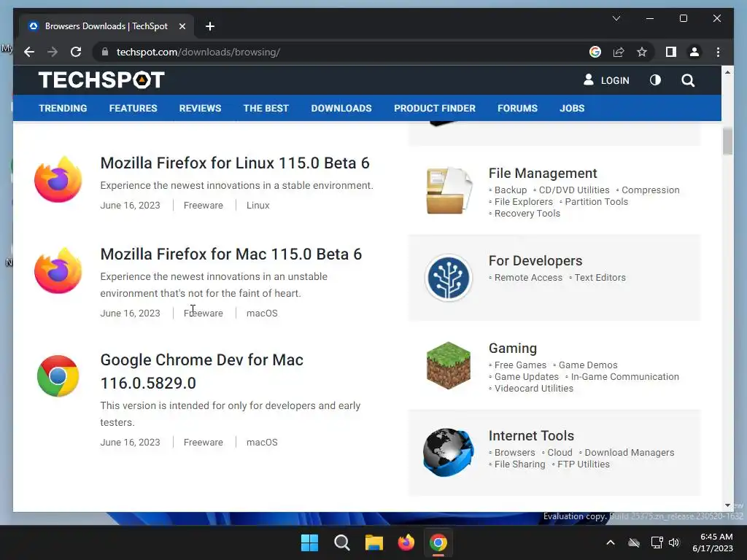Click the Internet Tools globe icon

pos(449,452)
